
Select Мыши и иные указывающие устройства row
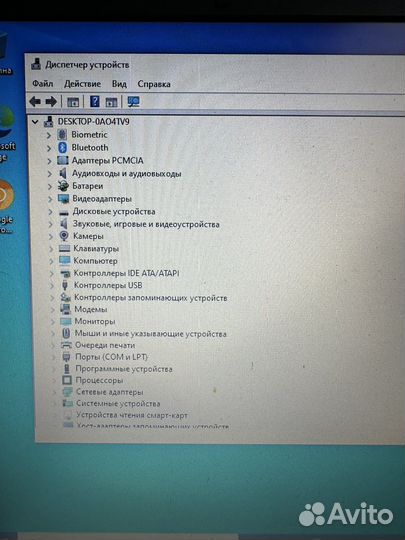151,334
